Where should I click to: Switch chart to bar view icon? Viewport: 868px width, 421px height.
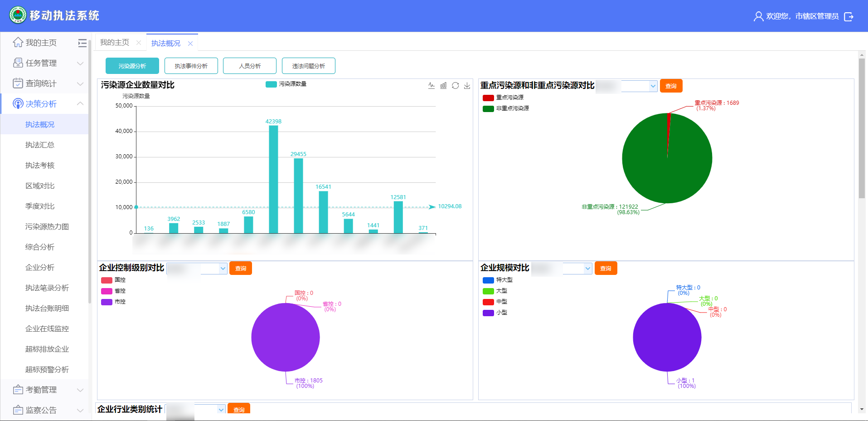(443, 85)
